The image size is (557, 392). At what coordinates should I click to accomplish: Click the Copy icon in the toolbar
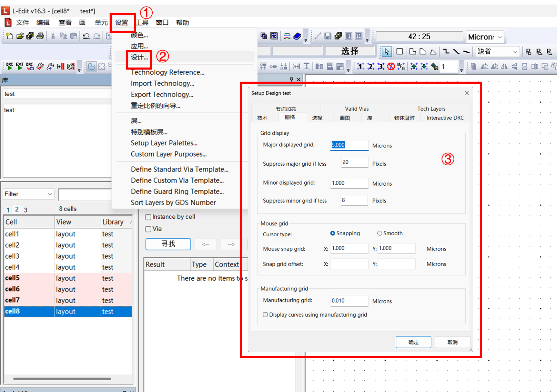tap(63, 36)
